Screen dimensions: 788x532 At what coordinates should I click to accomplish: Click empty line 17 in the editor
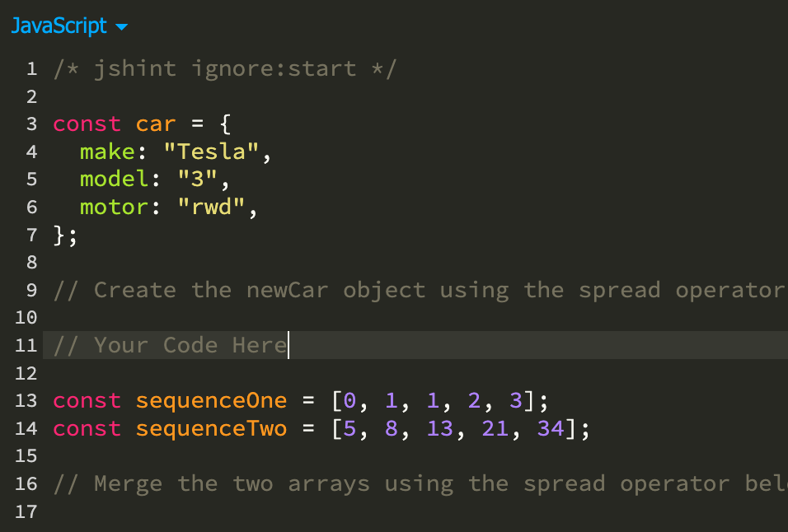[x=415, y=511]
